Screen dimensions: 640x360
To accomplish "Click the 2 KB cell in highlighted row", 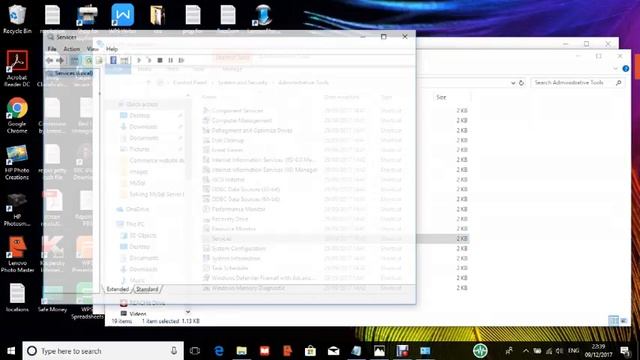I will click(462, 238).
